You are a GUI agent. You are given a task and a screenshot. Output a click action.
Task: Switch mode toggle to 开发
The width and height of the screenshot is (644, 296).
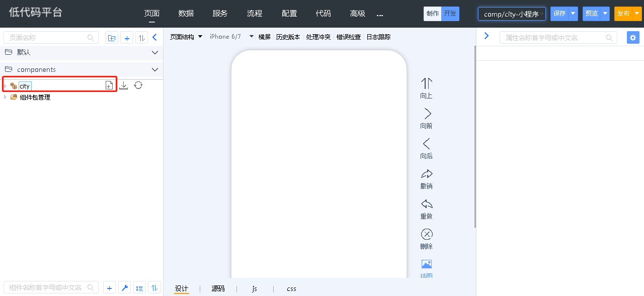tap(450, 14)
